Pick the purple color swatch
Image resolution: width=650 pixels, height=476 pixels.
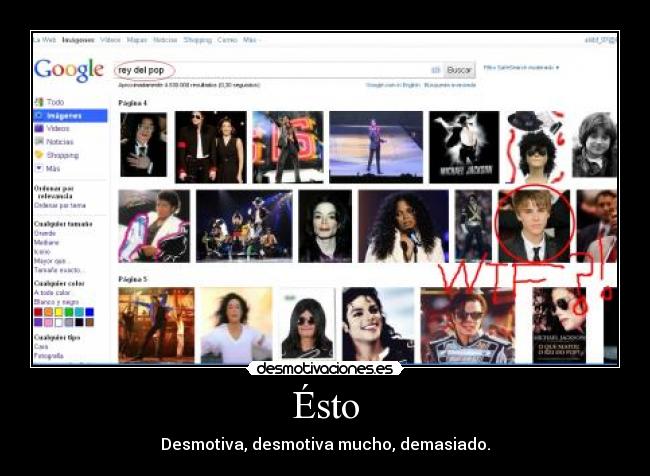click(x=38, y=322)
